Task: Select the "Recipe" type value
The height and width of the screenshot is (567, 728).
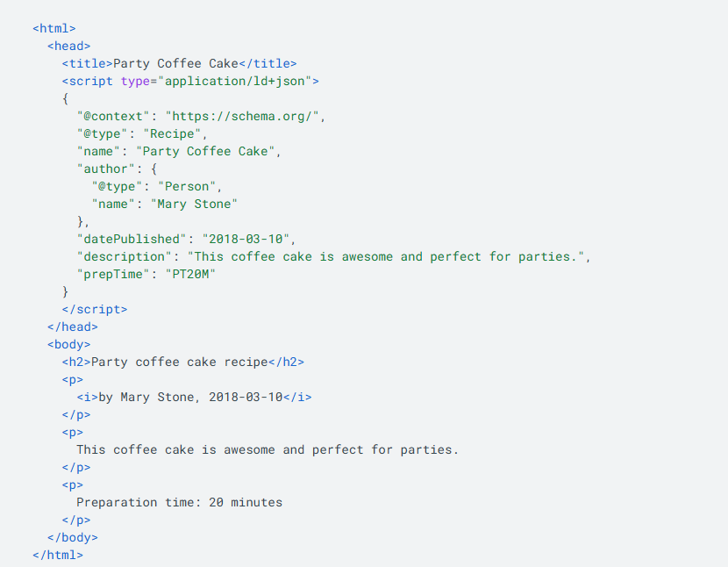Action: tap(175, 133)
